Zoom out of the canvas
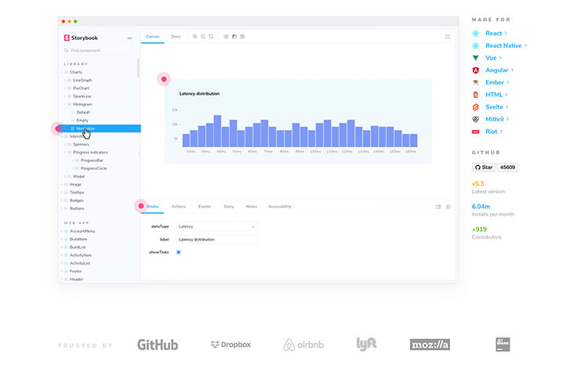This screenshot has height=376, width=588. click(203, 36)
